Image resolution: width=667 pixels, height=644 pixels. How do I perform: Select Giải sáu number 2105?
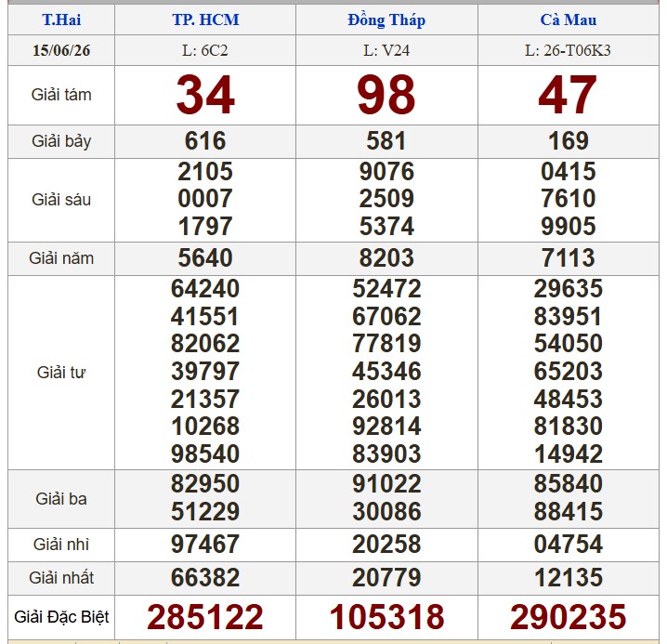click(x=205, y=172)
